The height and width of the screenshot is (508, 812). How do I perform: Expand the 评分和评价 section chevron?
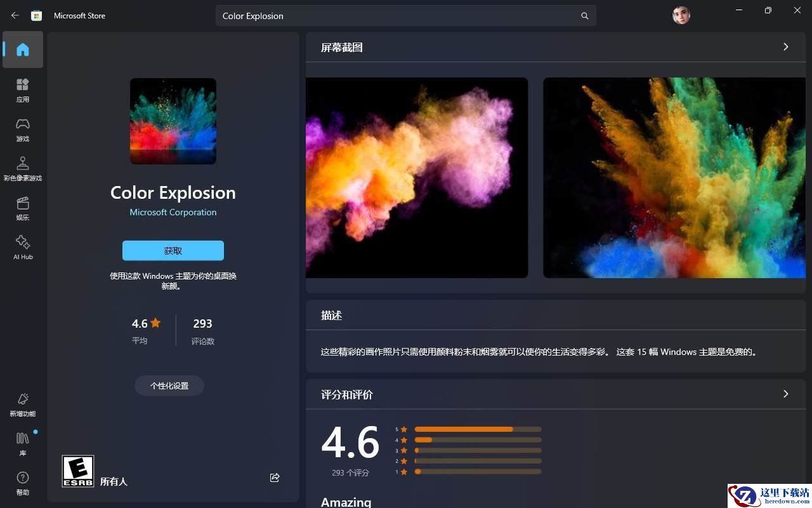(786, 394)
